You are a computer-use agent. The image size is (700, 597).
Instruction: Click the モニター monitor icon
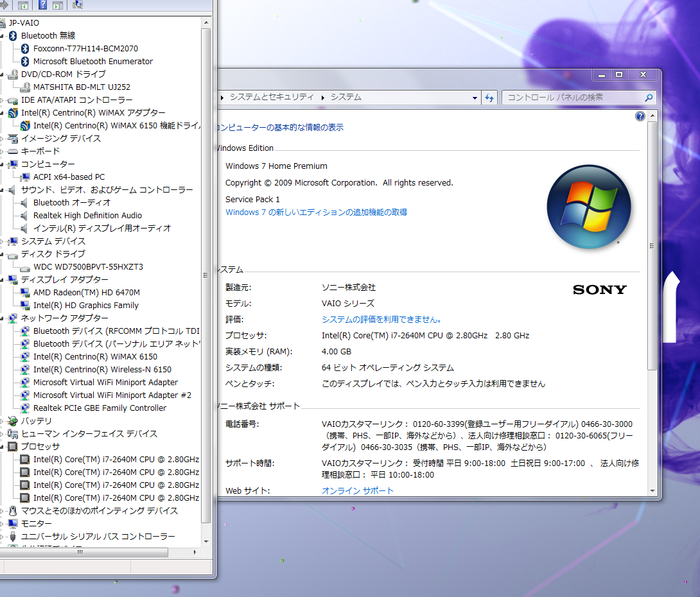[13, 523]
